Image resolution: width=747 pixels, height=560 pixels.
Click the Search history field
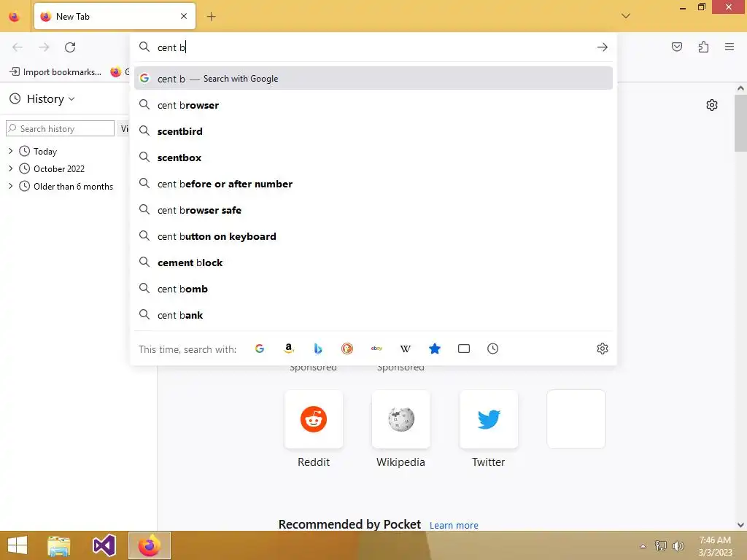tap(60, 128)
